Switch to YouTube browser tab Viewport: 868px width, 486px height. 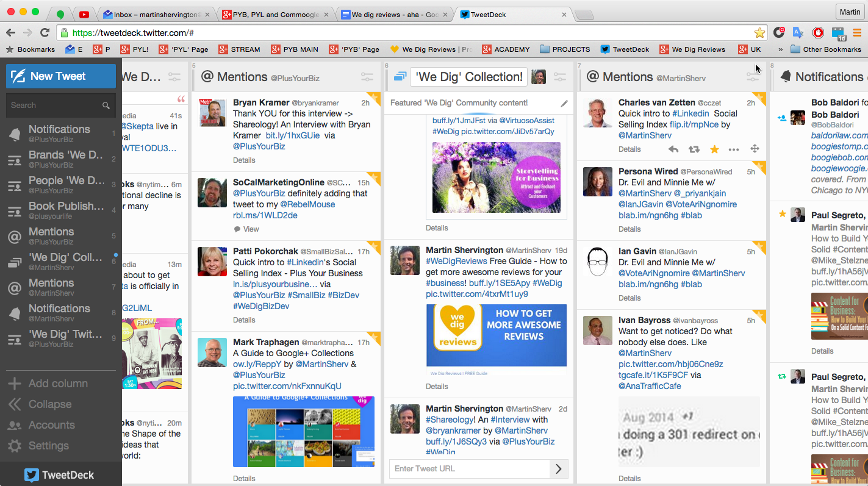[84, 14]
